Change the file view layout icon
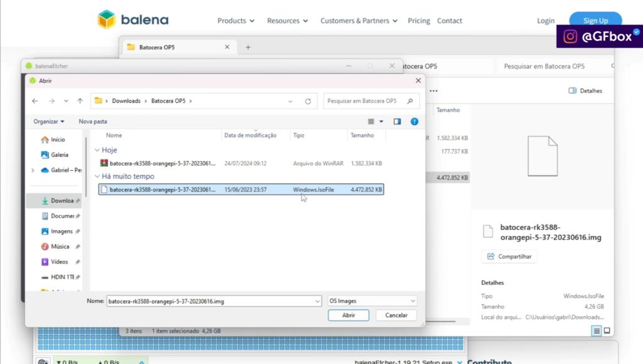The height and width of the screenshot is (364, 643). (x=370, y=121)
